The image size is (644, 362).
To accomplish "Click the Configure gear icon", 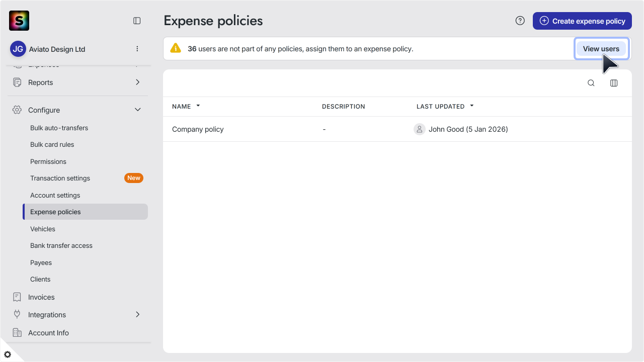I will (17, 110).
